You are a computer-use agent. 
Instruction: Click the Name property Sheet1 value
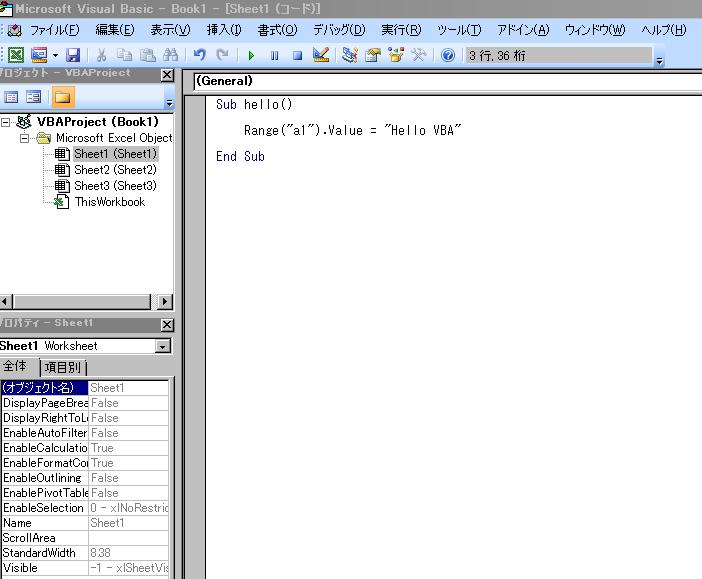[128, 523]
